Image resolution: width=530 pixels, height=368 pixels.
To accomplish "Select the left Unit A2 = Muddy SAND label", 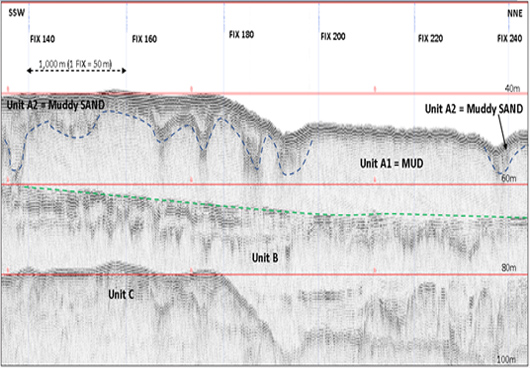I will pos(56,105).
